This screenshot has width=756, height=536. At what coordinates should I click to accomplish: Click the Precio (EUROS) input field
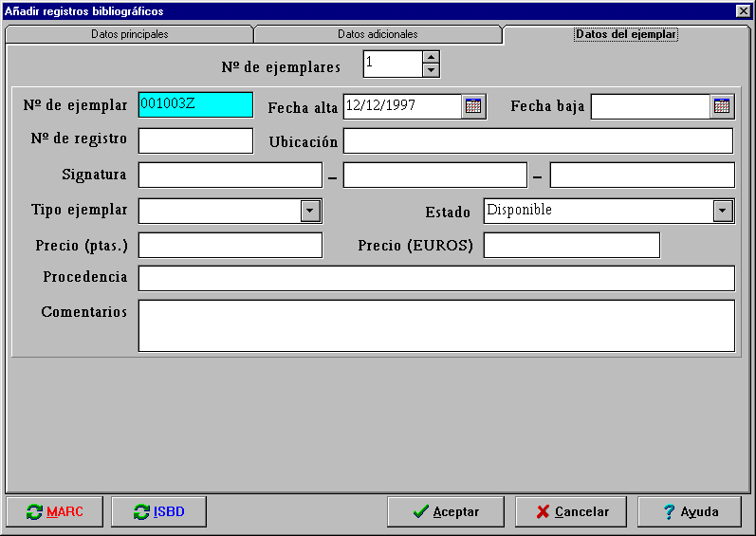pos(571,245)
